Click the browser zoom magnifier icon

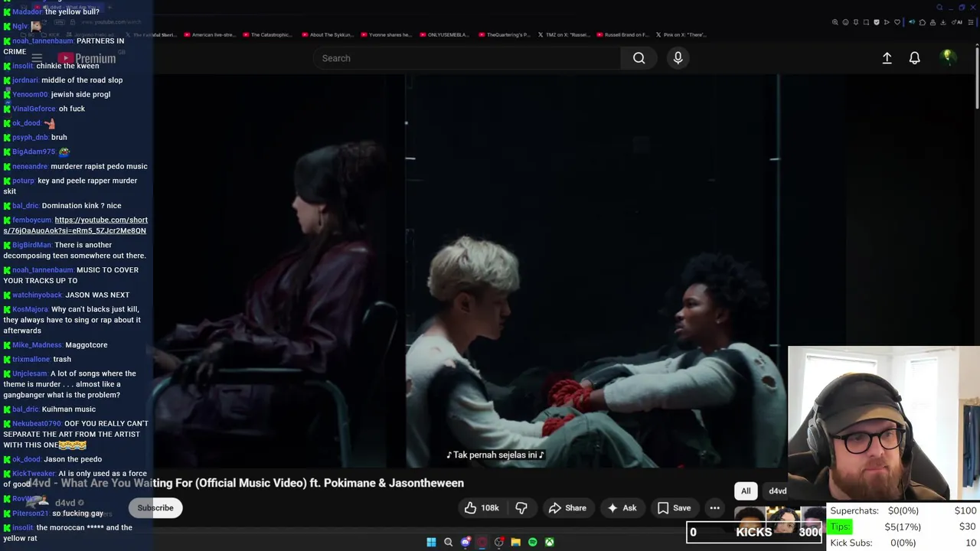[835, 22]
